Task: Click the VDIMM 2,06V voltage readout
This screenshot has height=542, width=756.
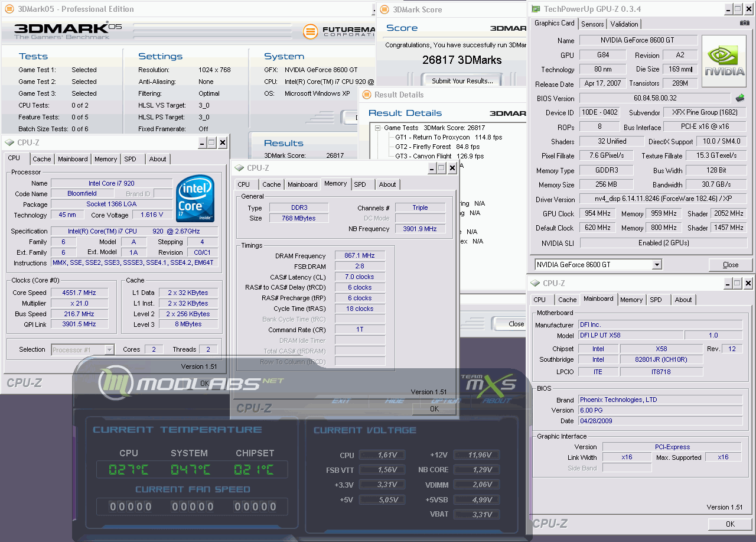Action: [477, 484]
